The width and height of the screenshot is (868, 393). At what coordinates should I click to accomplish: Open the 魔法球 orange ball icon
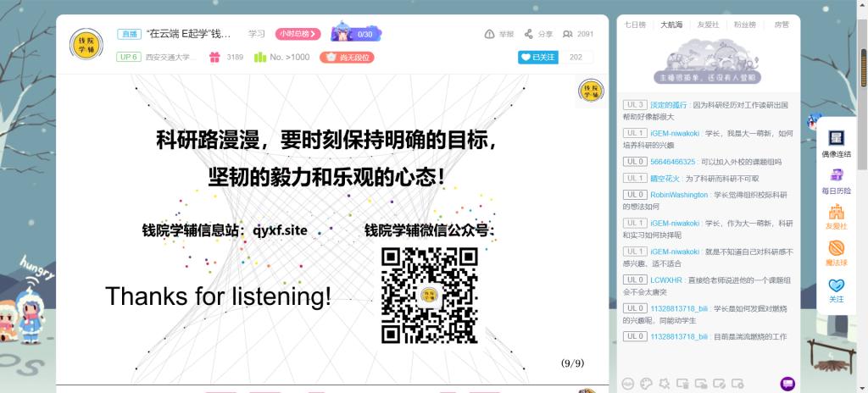pos(836,248)
